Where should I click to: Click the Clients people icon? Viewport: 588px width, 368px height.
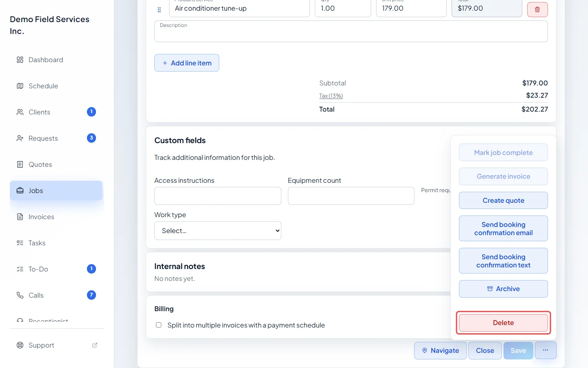(x=20, y=112)
